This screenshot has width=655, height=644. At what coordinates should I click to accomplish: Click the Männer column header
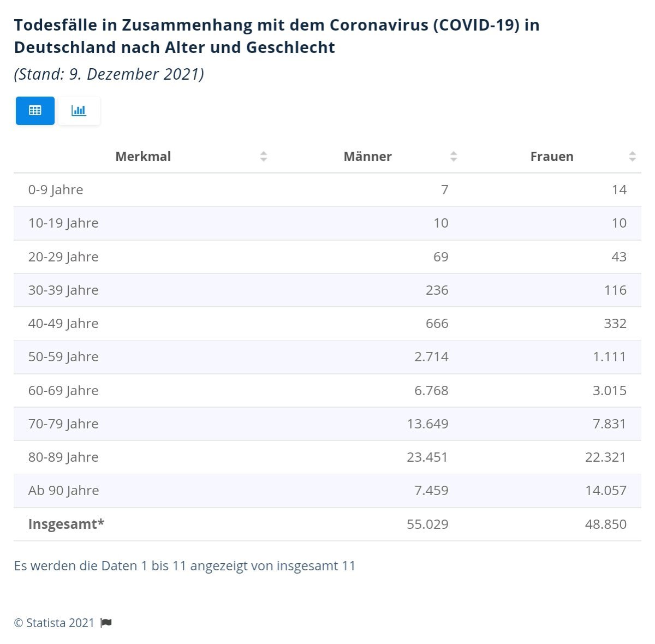tap(367, 157)
